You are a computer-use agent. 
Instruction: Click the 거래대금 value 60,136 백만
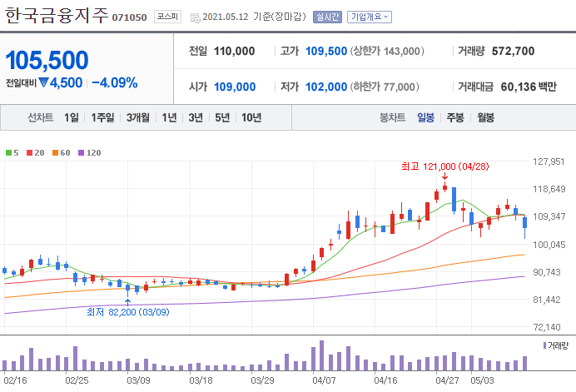point(529,87)
